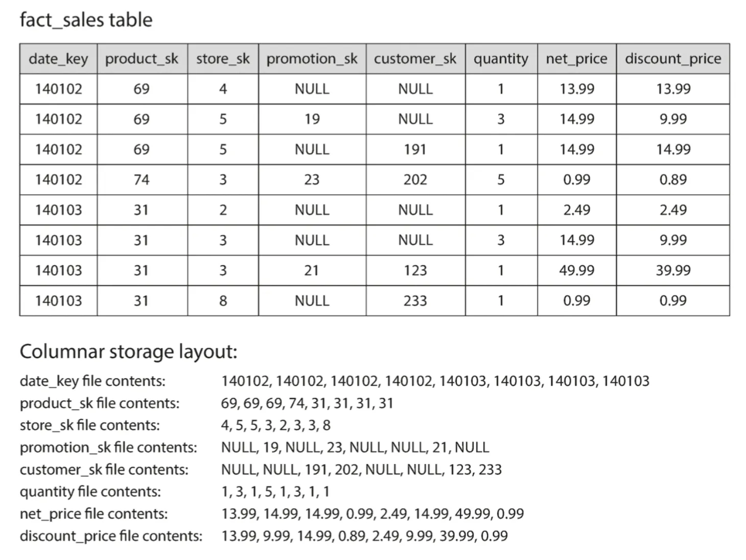Click the "quantity file contents:" label

click(x=90, y=492)
